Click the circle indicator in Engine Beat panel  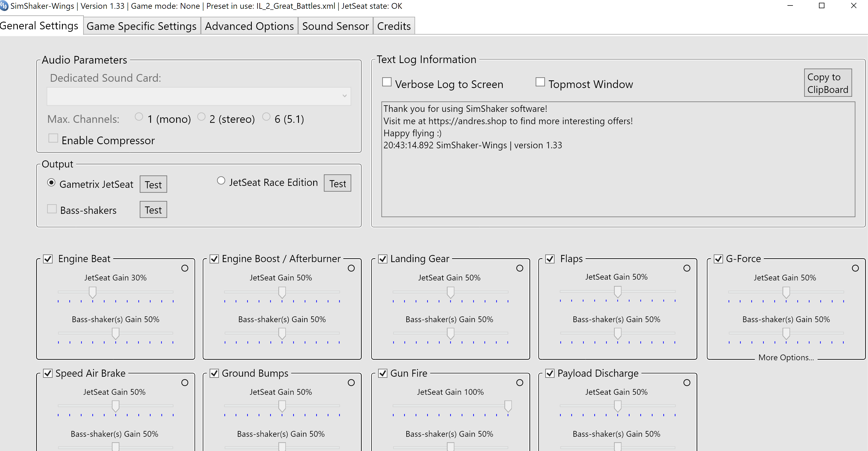[x=185, y=268]
